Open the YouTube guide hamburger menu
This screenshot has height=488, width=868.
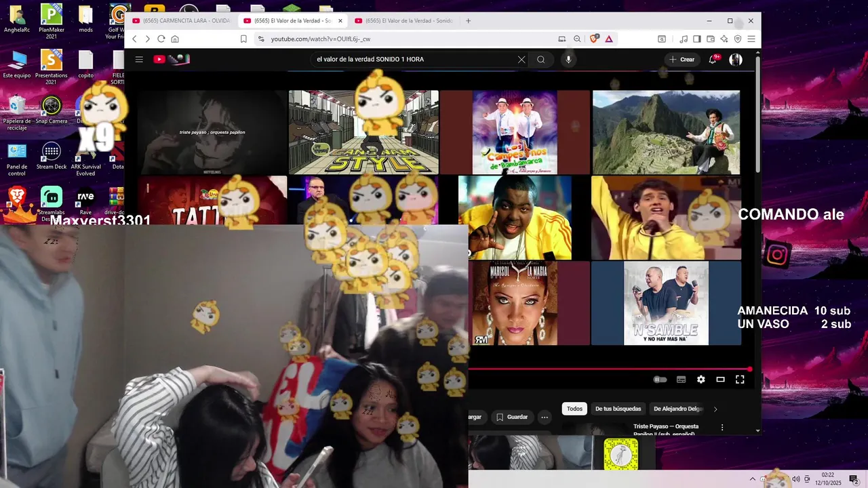pos(139,60)
